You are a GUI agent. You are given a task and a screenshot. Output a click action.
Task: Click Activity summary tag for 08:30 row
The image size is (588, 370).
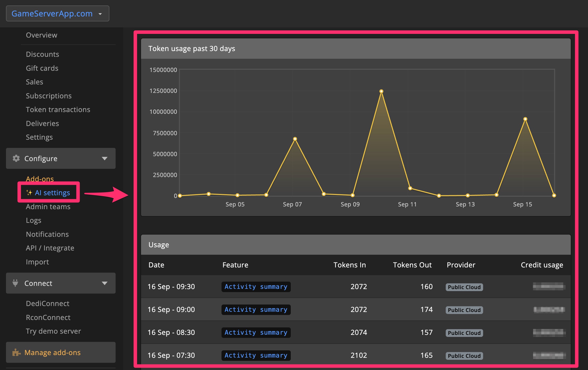[x=256, y=332]
